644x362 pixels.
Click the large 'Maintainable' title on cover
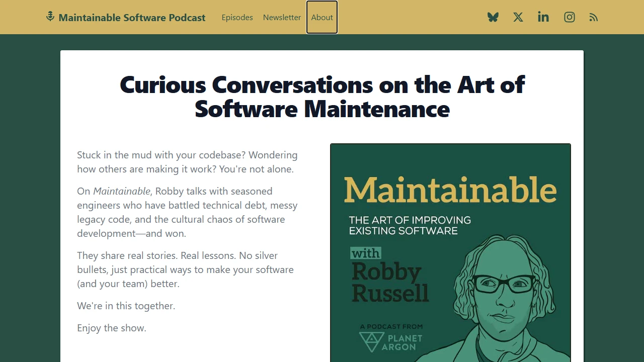point(450,190)
